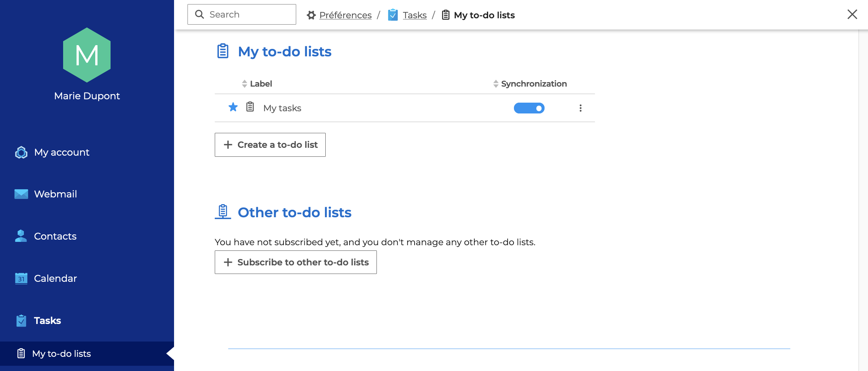This screenshot has height=371, width=868.
Task: Click the My account sidebar icon
Action: point(21,152)
